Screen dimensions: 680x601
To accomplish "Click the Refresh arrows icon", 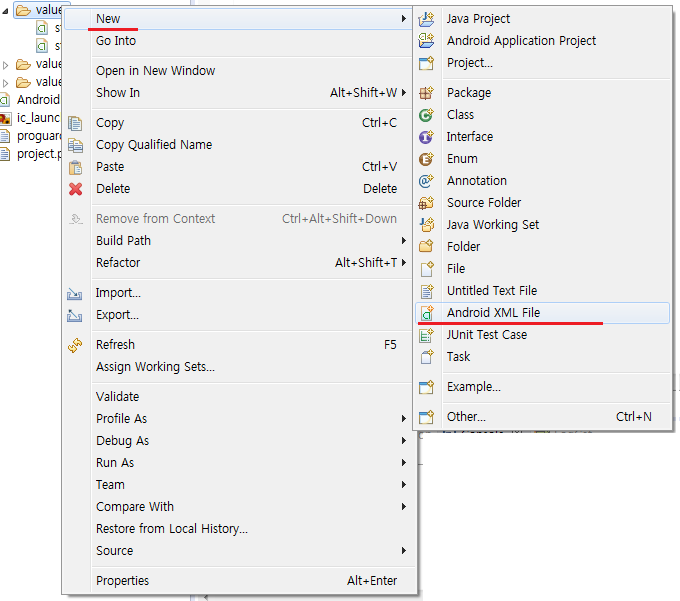I will (x=75, y=345).
